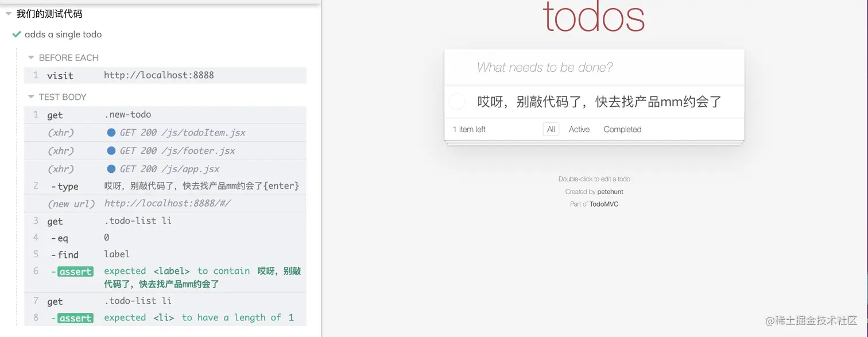The image size is (868, 337).
Task: Open the TodoMVC link
Action: pos(604,204)
